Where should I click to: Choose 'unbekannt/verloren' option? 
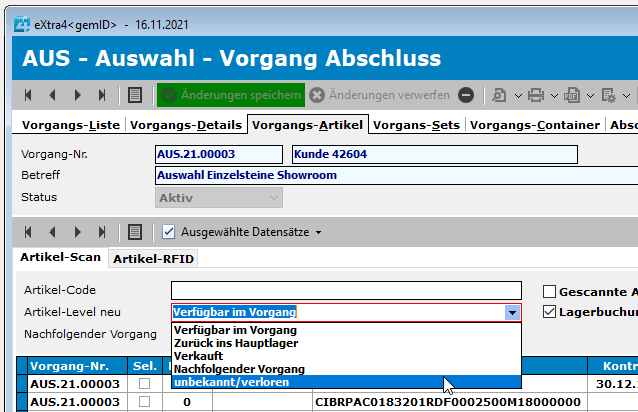pos(346,382)
